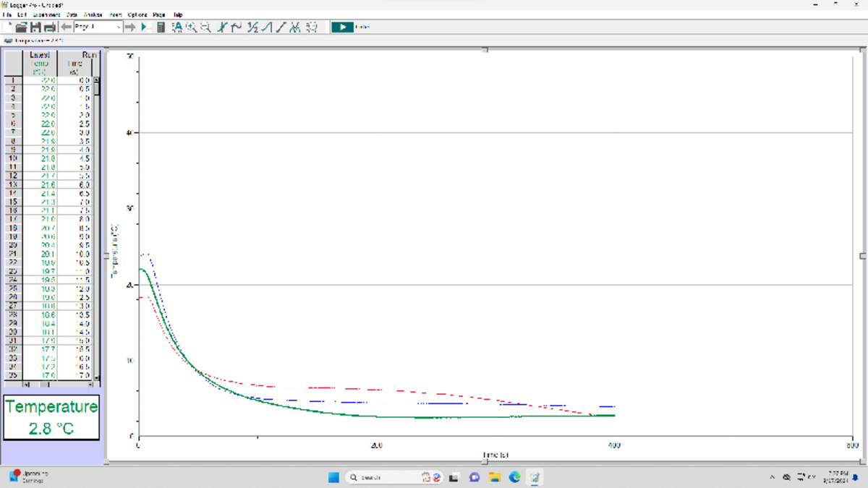868x488 pixels.
Task: Print the current graph
Action: pos(48,27)
